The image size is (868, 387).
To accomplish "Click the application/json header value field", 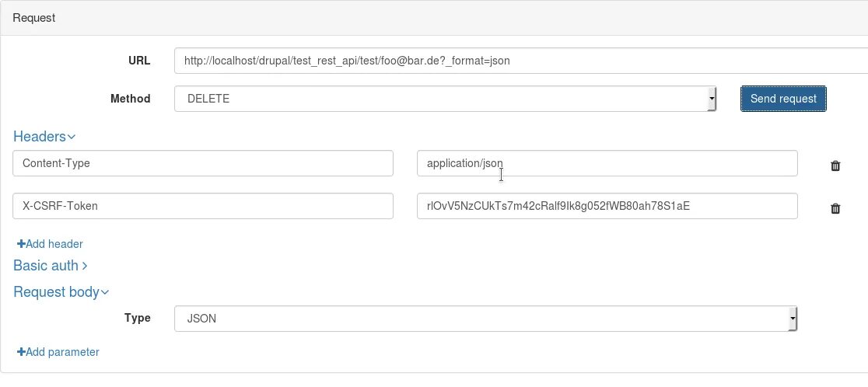I will point(607,163).
